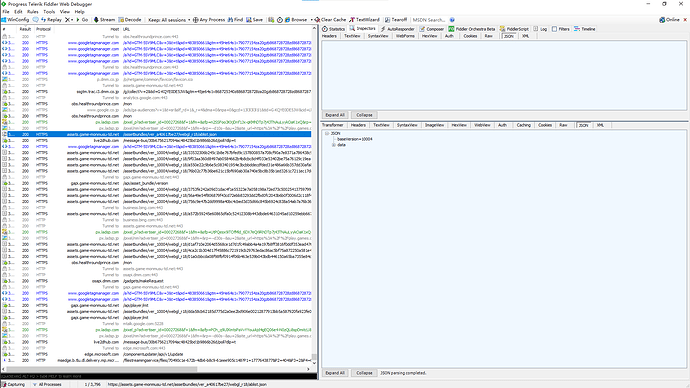The height and width of the screenshot is (388, 690).
Task: Click the blue help icon by MSDN search
Action: tap(452, 20)
